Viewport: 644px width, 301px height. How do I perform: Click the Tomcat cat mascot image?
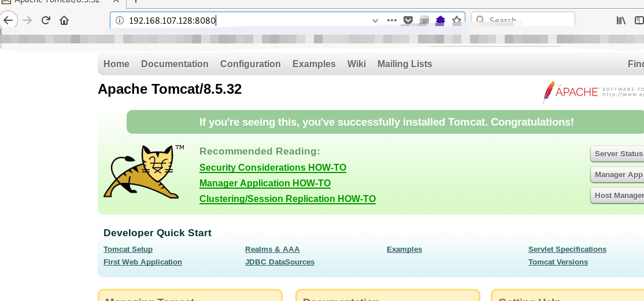(144, 171)
